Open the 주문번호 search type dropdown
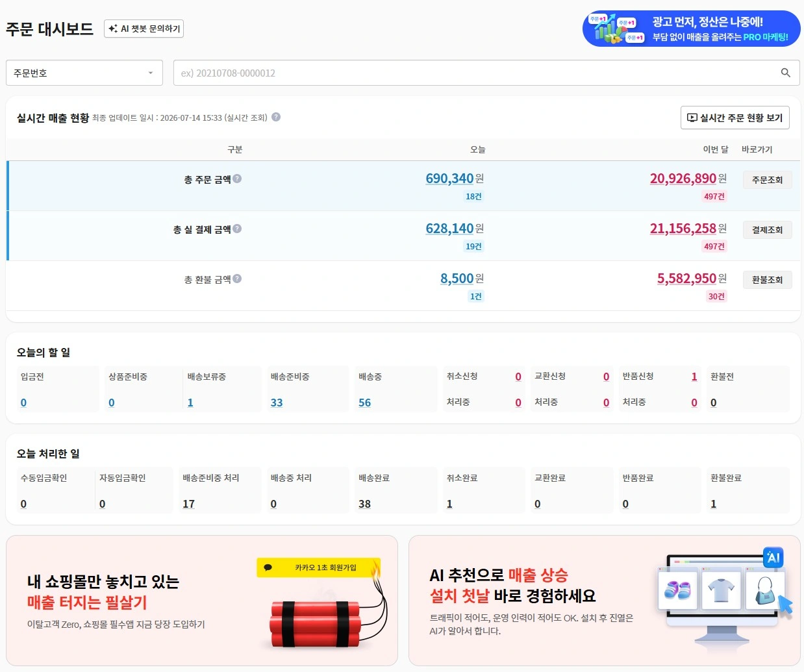This screenshot has width=804, height=672. click(84, 73)
